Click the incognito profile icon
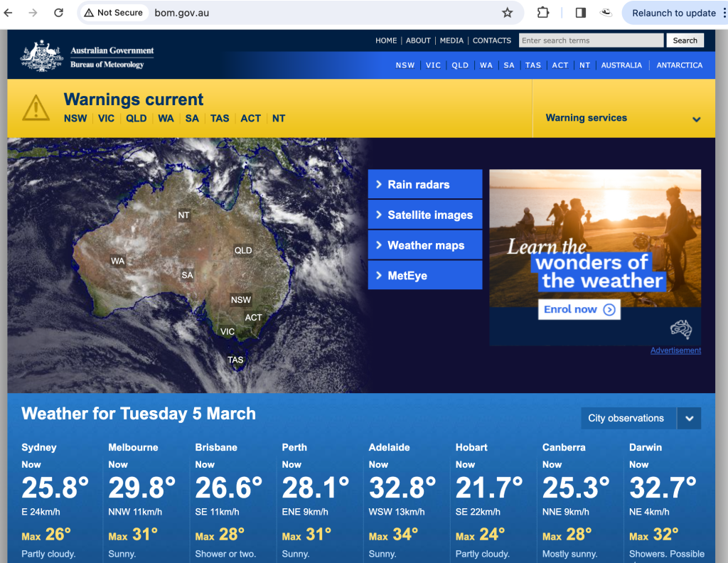The width and height of the screenshot is (728, 563). coord(606,13)
